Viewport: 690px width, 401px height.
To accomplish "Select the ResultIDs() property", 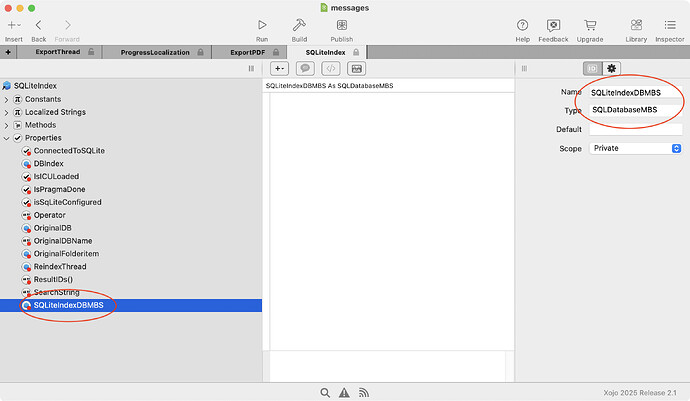I will [x=131, y=280].
